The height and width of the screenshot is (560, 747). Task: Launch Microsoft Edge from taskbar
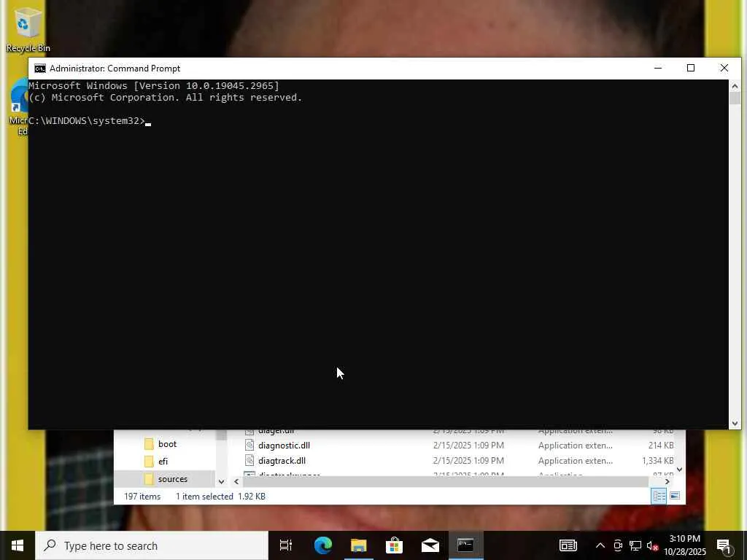pos(323,545)
